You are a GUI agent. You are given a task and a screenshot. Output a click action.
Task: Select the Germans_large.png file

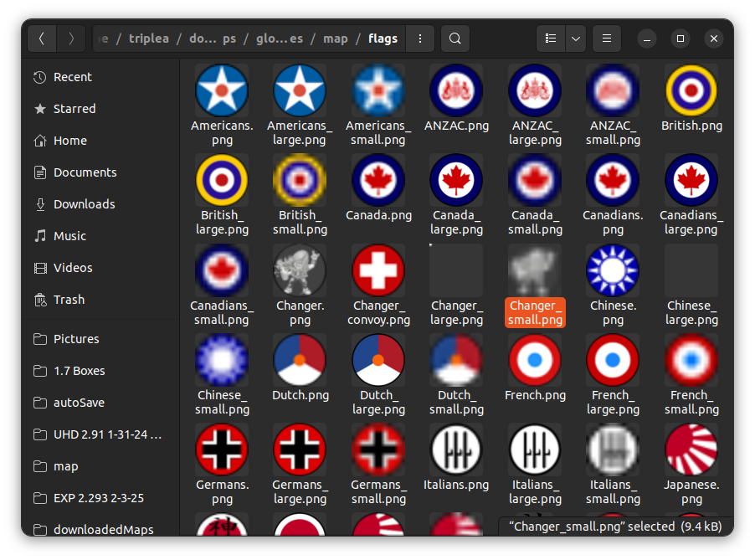click(x=300, y=450)
